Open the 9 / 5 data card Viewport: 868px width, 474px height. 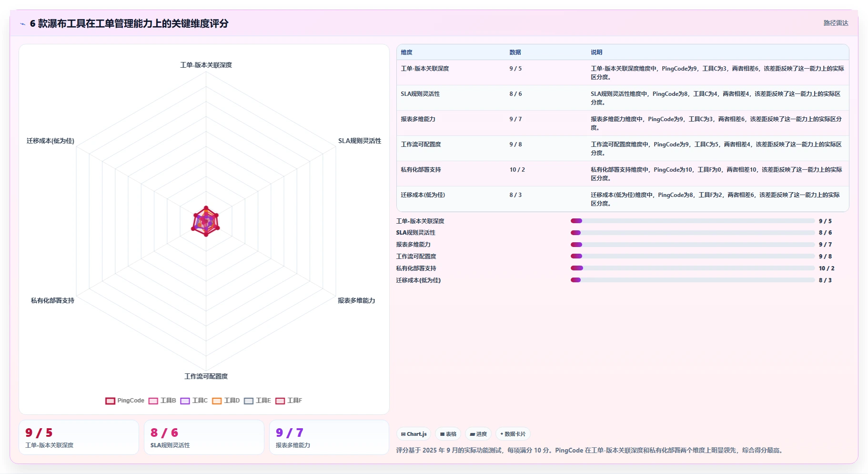coord(79,437)
